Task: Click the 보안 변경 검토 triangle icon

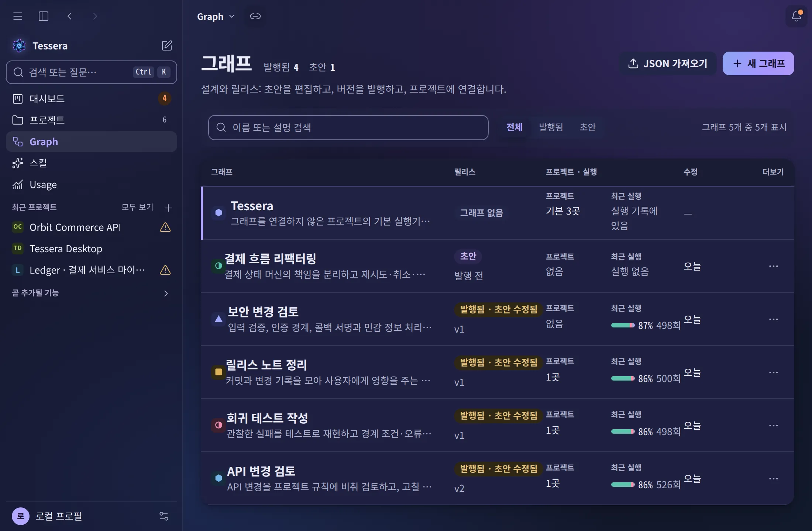Action: tap(219, 319)
